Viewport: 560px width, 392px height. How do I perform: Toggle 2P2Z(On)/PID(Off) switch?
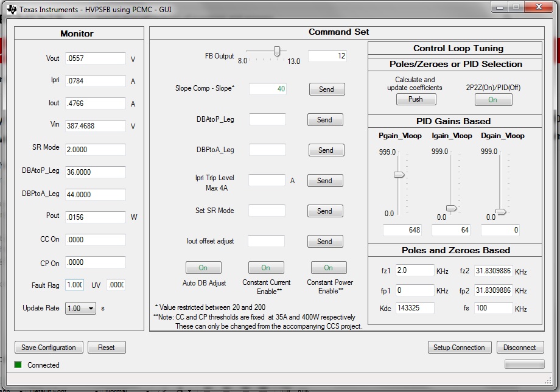[493, 99]
